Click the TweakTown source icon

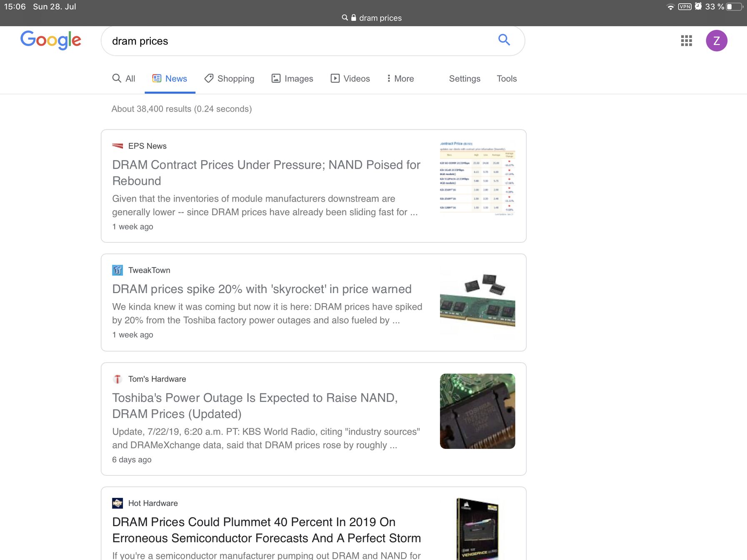point(117,270)
